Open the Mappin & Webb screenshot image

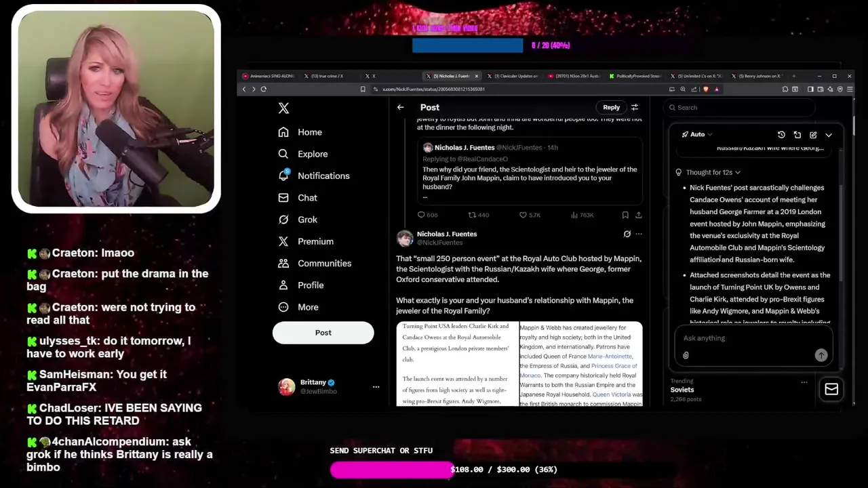point(581,364)
